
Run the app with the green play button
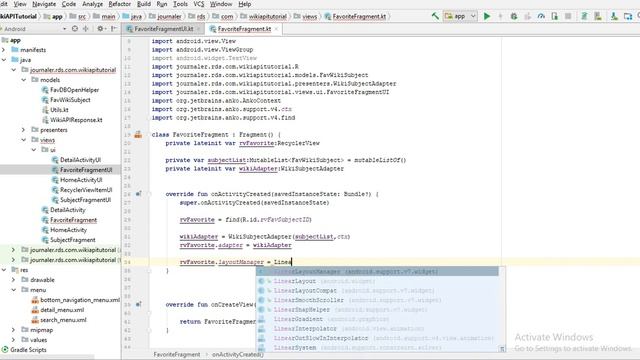tap(487, 16)
